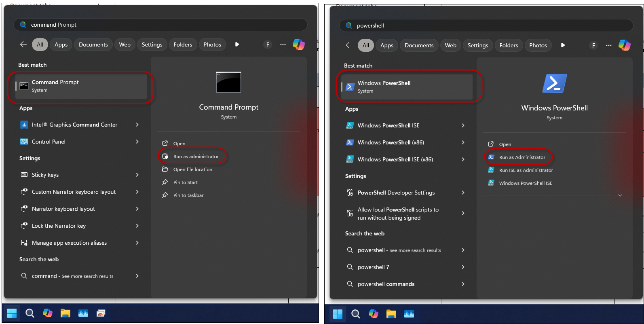Image resolution: width=644 pixels, height=324 pixels.
Task: Click Open file location under Command Prompt
Action: click(x=192, y=169)
